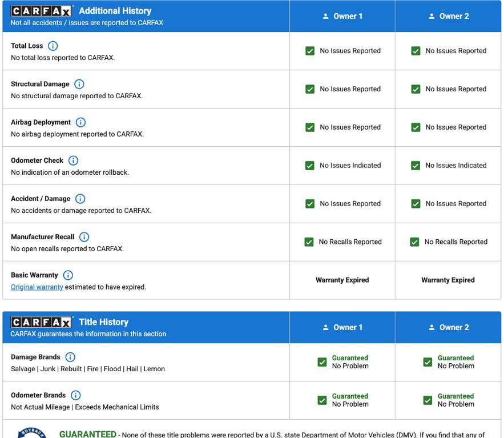Click Total Loss green check for Owner 1

coord(310,51)
